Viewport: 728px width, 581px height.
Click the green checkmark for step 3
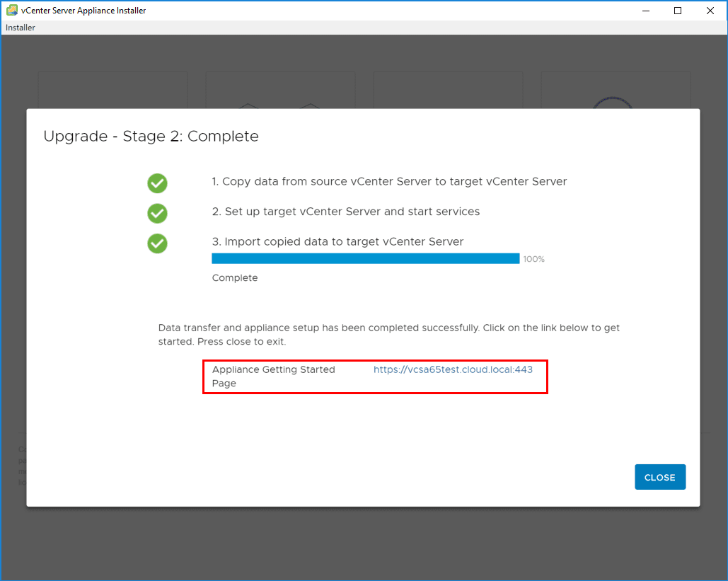coord(157,243)
